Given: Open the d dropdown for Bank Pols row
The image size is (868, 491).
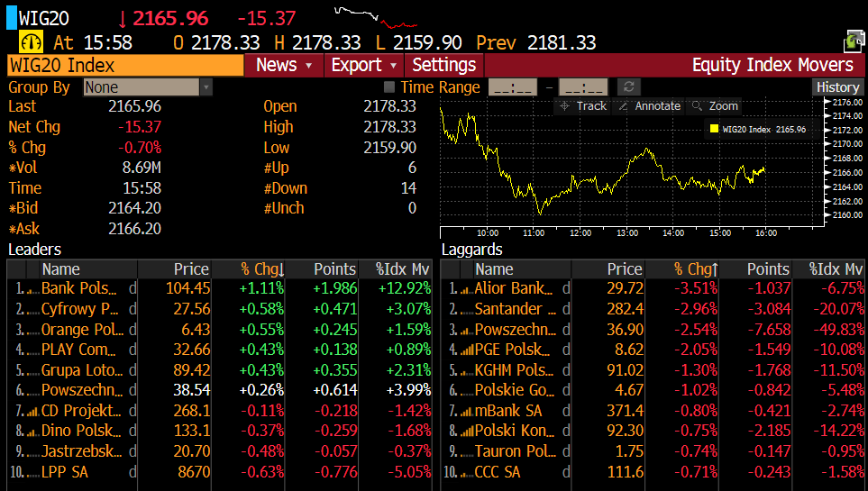Looking at the screenshot, I should click(132, 289).
